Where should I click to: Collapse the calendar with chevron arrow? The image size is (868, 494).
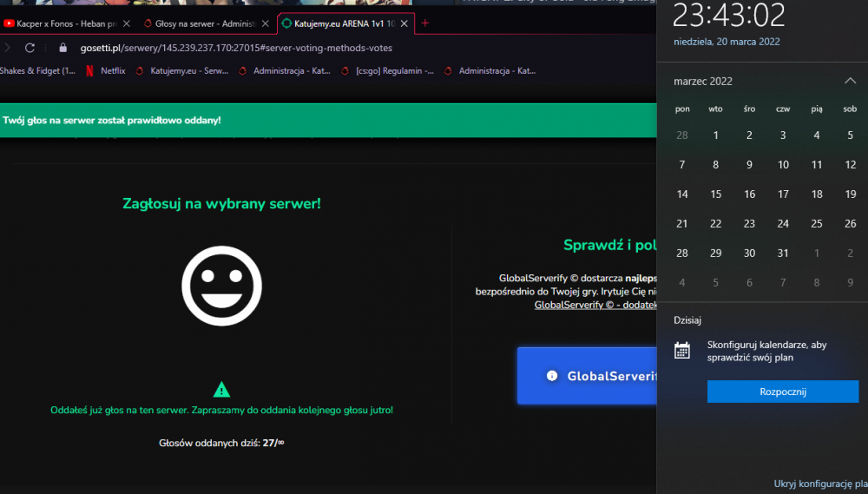(x=851, y=81)
